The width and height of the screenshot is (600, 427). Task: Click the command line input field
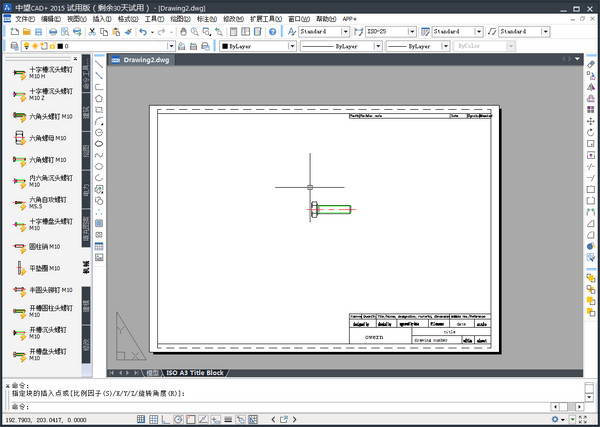[281, 406]
